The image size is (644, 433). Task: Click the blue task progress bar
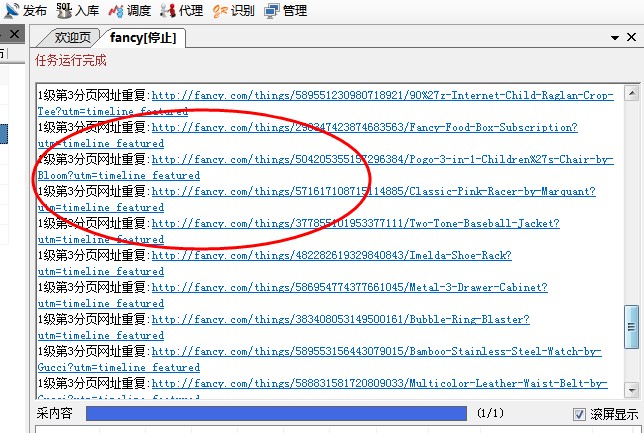[x=276, y=413]
